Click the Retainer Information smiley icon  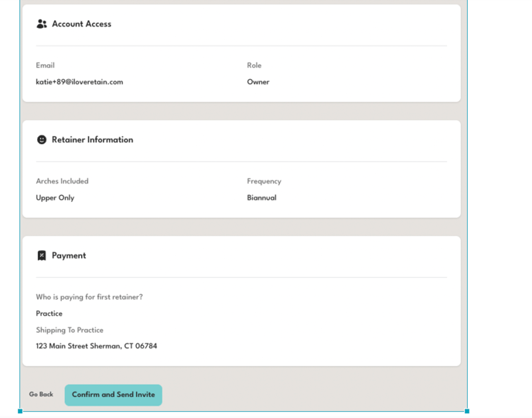(x=42, y=140)
